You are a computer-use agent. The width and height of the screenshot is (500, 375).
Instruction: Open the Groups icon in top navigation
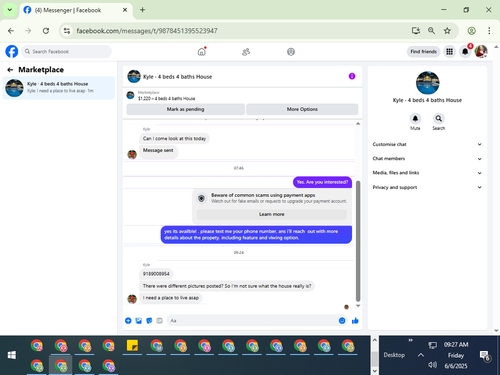(x=291, y=52)
